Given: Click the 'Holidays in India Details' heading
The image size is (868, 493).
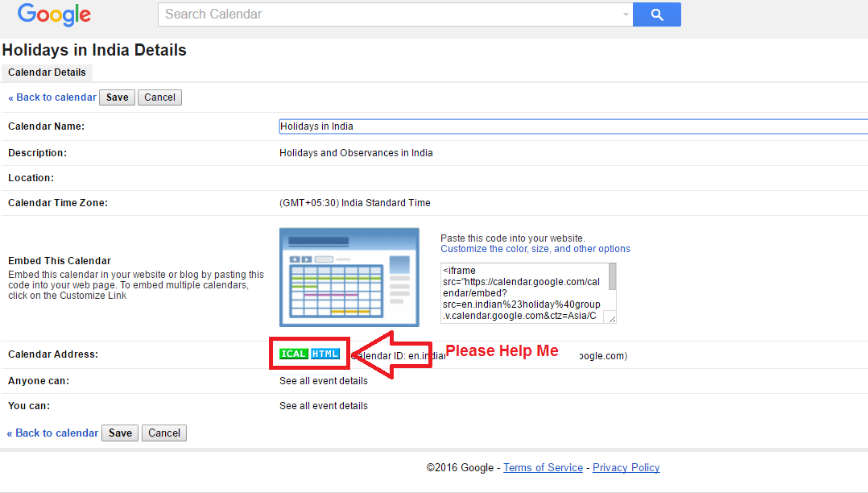Looking at the screenshot, I should point(95,50).
